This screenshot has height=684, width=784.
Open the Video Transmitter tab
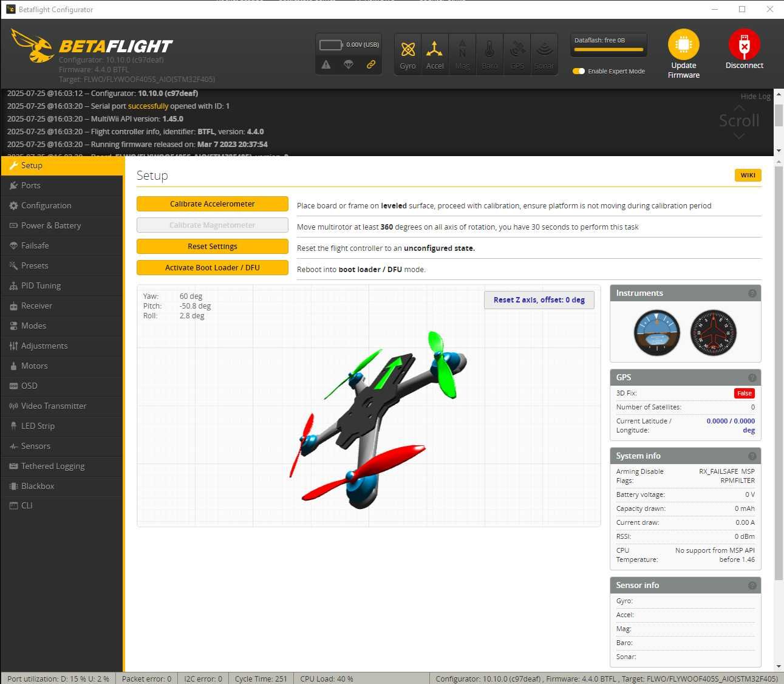pyautogui.click(x=62, y=406)
